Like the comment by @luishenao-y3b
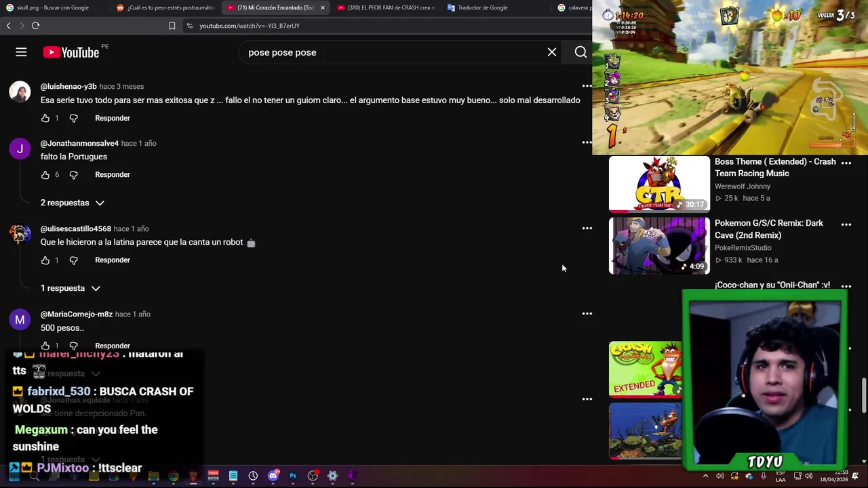868x488 pixels. coord(45,118)
